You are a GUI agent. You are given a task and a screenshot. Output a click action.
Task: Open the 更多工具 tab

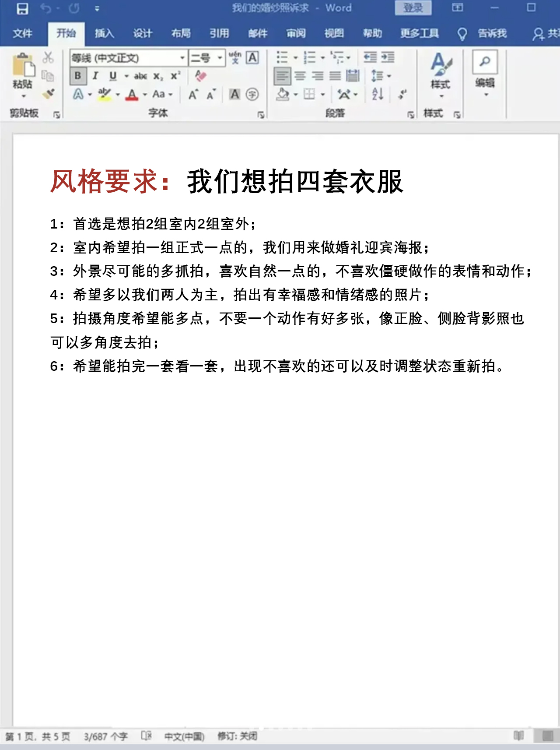point(419,33)
